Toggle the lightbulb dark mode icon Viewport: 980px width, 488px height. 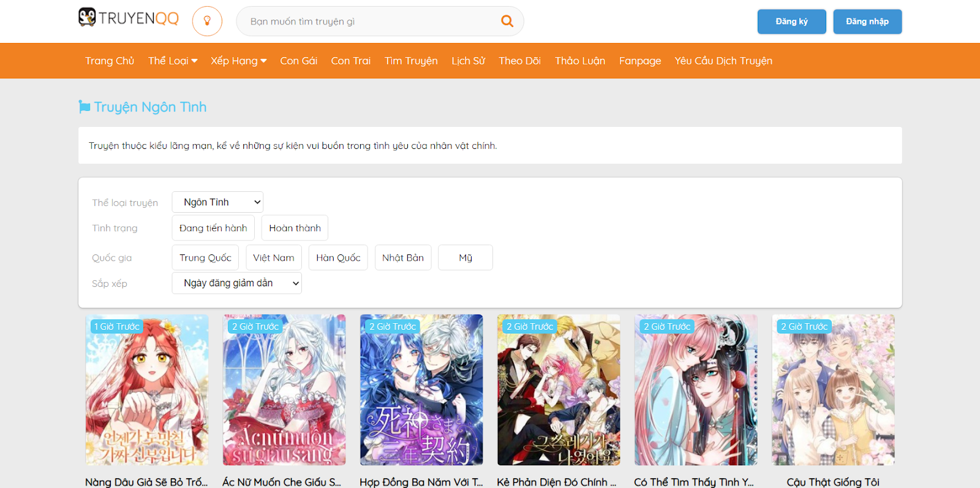(x=207, y=21)
